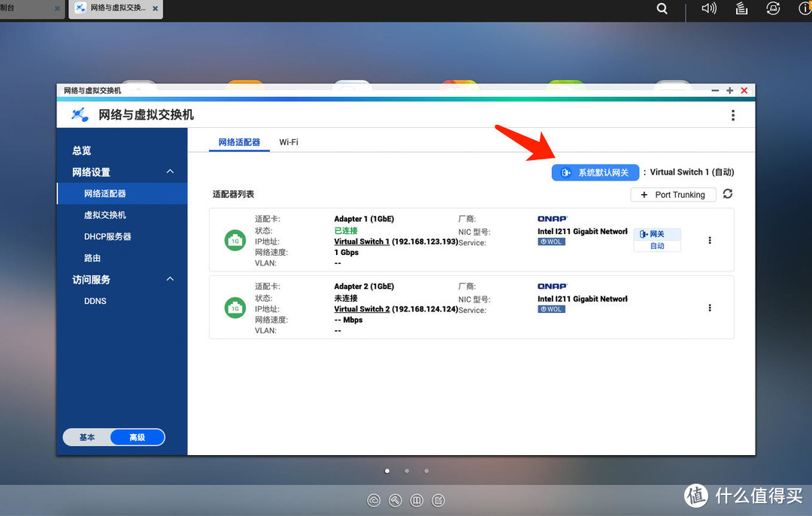Click fourth desktop dock icon at bottom
The width and height of the screenshot is (812, 516).
click(x=438, y=500)
